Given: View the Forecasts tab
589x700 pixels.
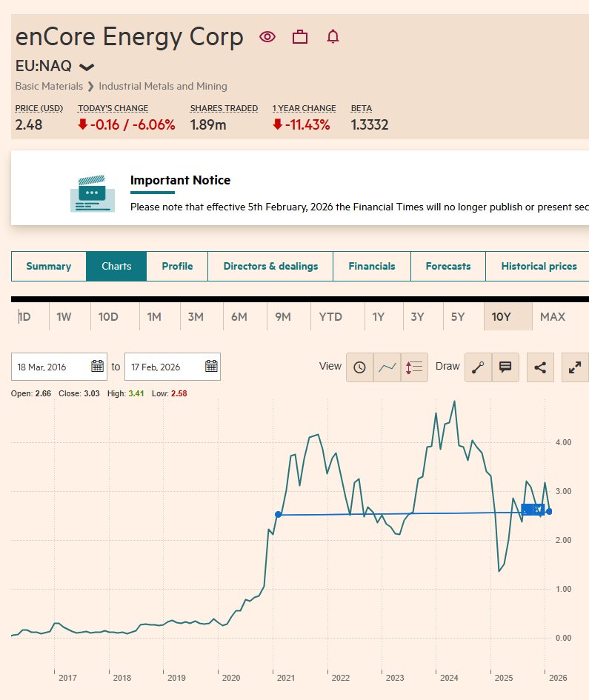Looking at the screenshot, I should click(x=448, y=266).
